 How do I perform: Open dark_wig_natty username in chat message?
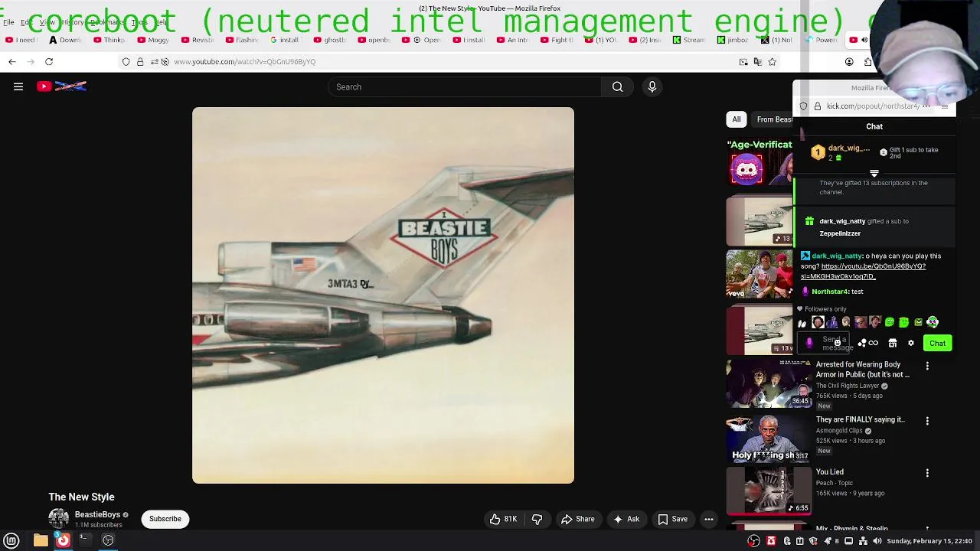837,256
